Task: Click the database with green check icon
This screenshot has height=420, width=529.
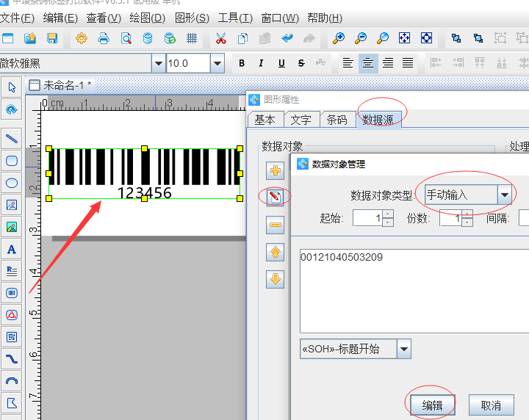Action: click(x=170, y=38)
